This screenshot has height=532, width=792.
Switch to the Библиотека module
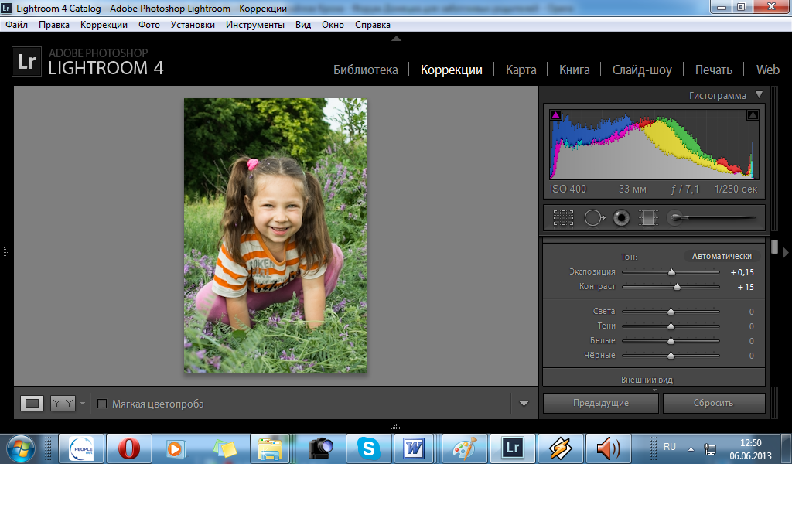(365, 70)
